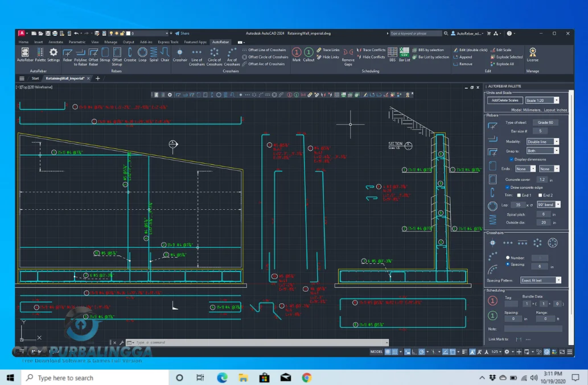Open the AutoRebar account dropdown
Viewport: 588px width, 385px height.
coord(467,34)
